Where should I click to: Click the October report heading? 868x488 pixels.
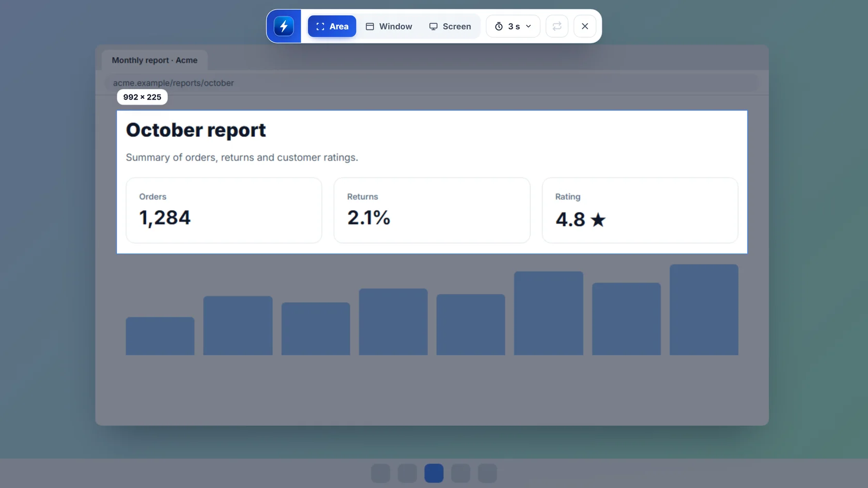(196, 130)
